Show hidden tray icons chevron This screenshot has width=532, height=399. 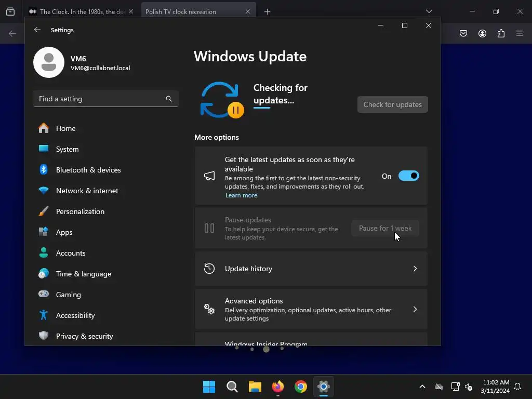[422, 387]
